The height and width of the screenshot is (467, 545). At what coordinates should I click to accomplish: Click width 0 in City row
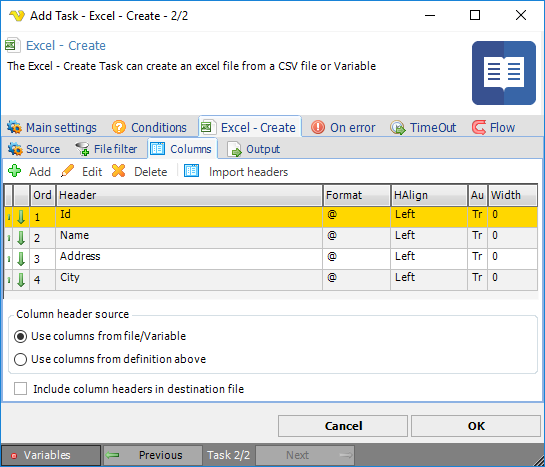pyautogui.click(x=513, y=280)
